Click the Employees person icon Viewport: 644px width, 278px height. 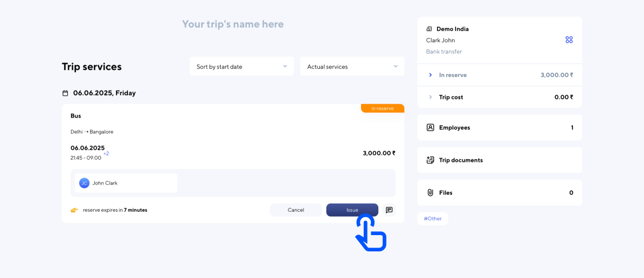[430, 128]
